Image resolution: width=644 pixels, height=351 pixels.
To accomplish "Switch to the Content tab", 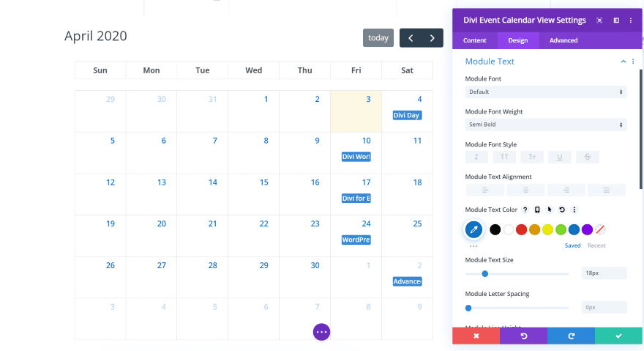I will (x=475, y=40).
